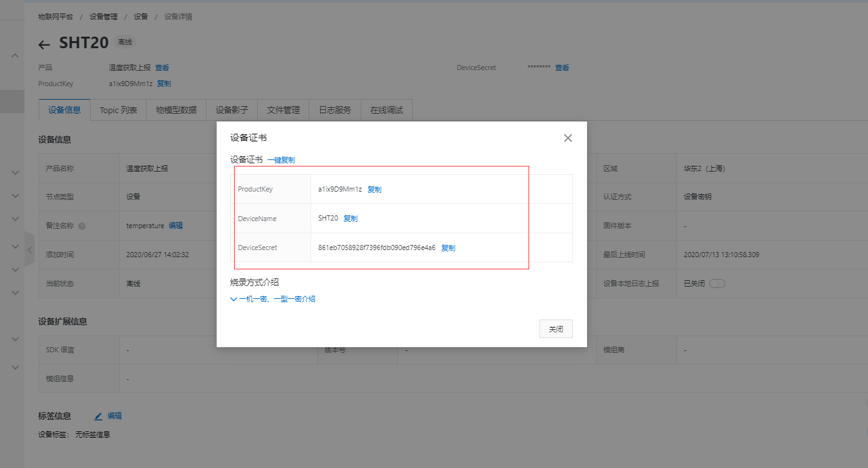The height and width of the screenshot is (468, 868).
Task: Click the 关闭 button to dismiss dialog
Action: 556,328
